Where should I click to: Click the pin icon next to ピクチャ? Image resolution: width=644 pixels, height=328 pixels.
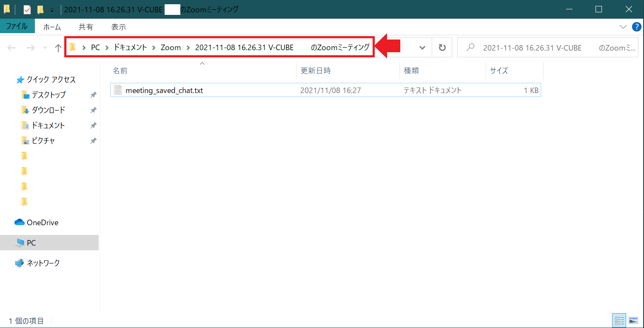pos(93,141)
